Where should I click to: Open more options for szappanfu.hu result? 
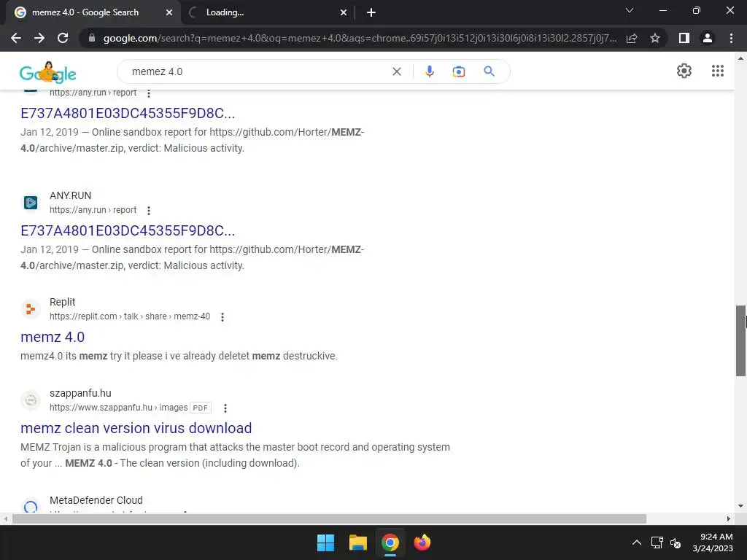225,408
